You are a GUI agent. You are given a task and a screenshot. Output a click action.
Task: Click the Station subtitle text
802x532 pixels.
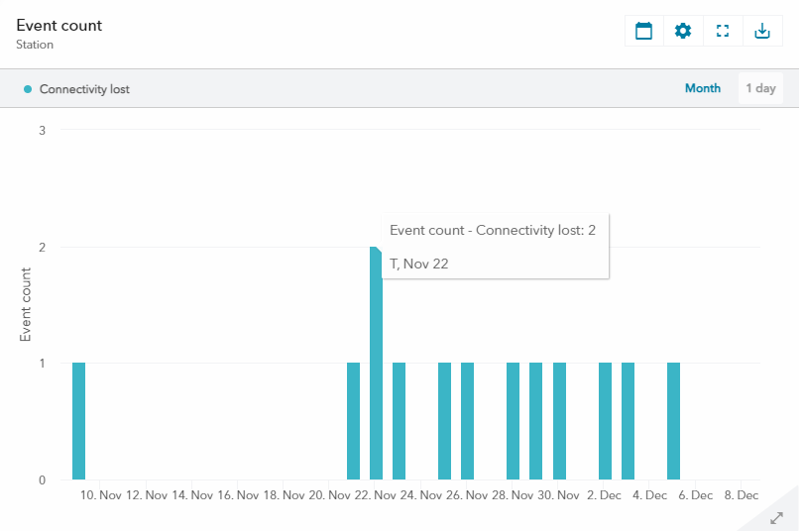coord(35,45)
